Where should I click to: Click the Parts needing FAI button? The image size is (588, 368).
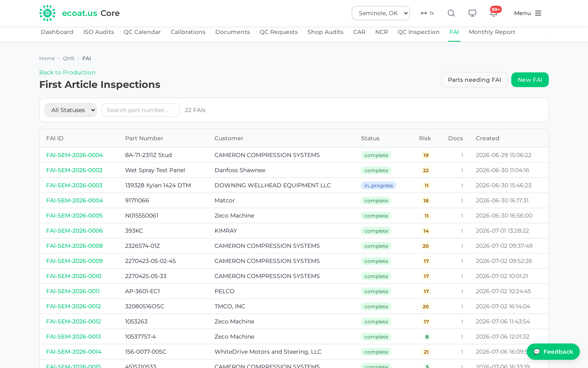(x=474, y=80)
